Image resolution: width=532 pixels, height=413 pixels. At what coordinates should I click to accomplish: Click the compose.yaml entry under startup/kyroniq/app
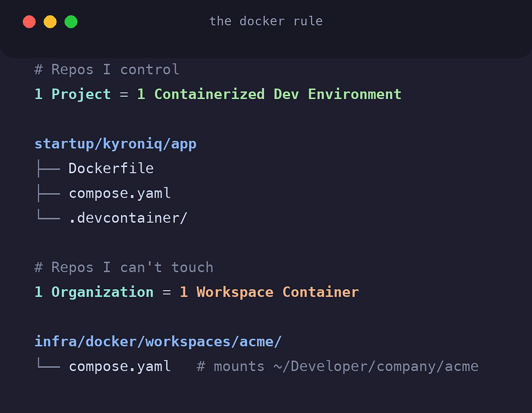(120, 193)
